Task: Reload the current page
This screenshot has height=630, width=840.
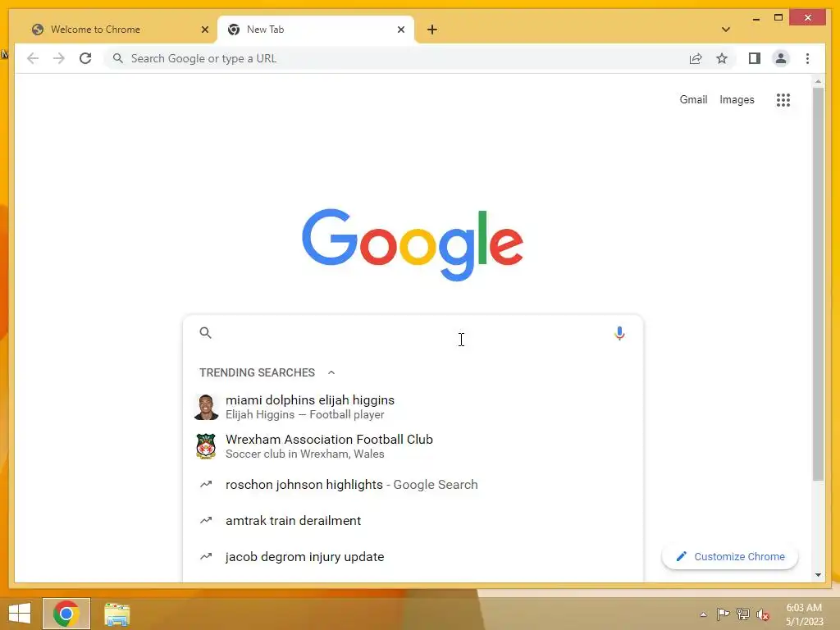Action: click(85, 58)
